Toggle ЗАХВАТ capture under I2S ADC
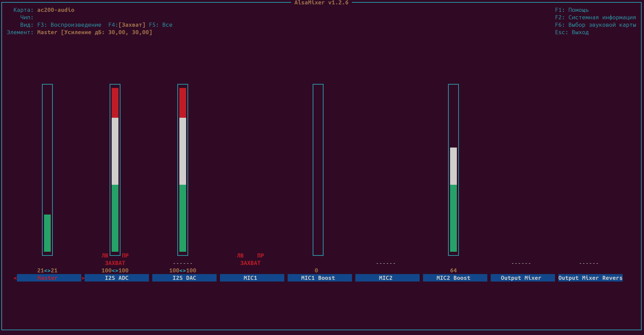644x335 pixels. tap(115, 263)
